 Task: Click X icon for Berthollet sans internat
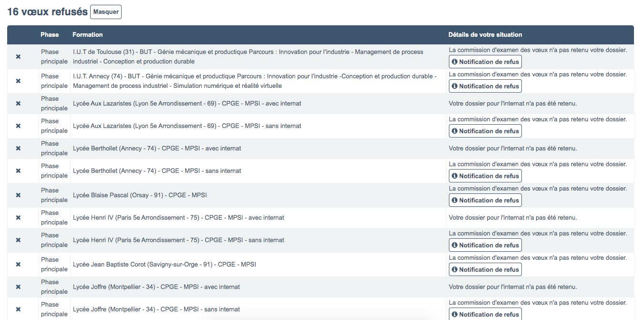click(x=18, y=171)
